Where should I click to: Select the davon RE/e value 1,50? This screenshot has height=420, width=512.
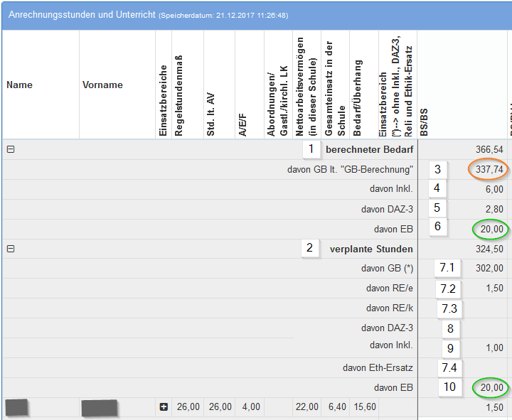click(494, 289)
